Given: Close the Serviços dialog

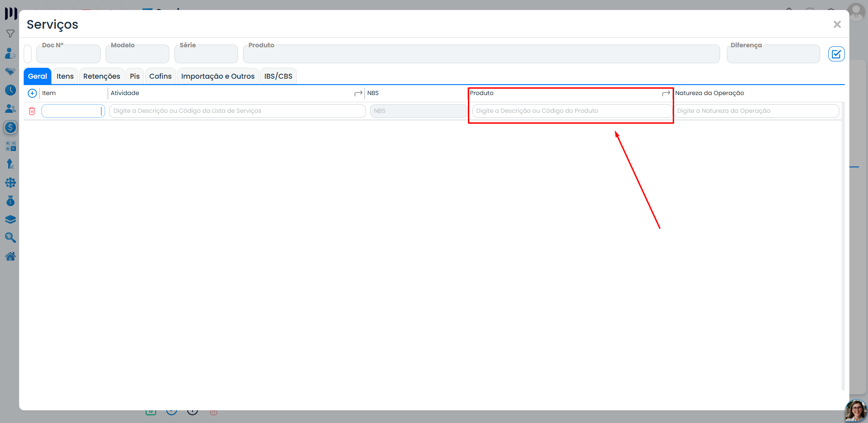Looking at the screenshot, I should (837, 25).
